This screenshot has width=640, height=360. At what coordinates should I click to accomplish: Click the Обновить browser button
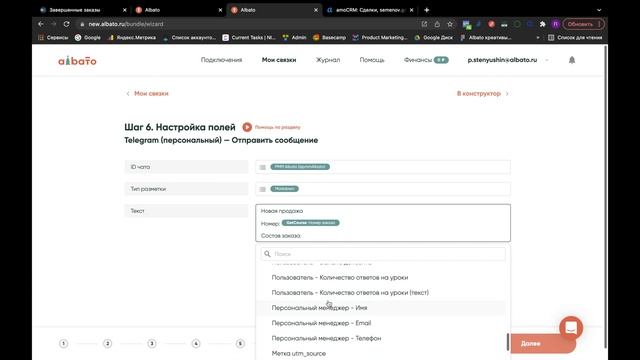[x=580, y=24]
